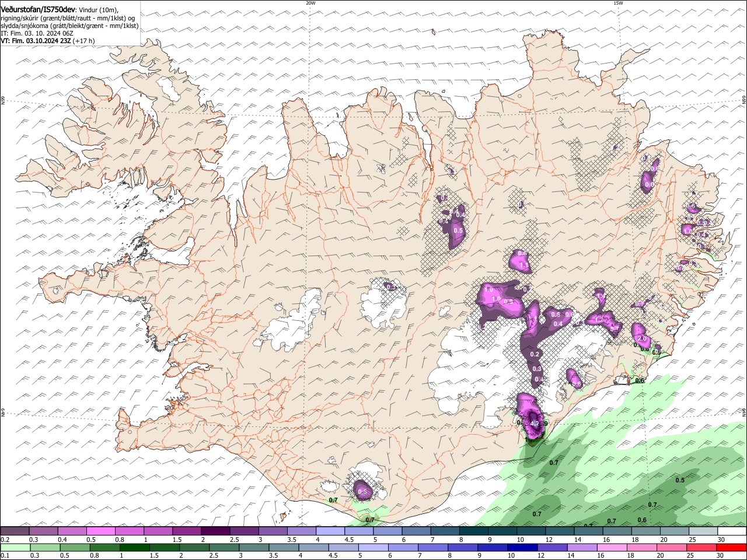Pick the navy 10 swatch in the rain legend
747x560 pixels.
point(522,547)
